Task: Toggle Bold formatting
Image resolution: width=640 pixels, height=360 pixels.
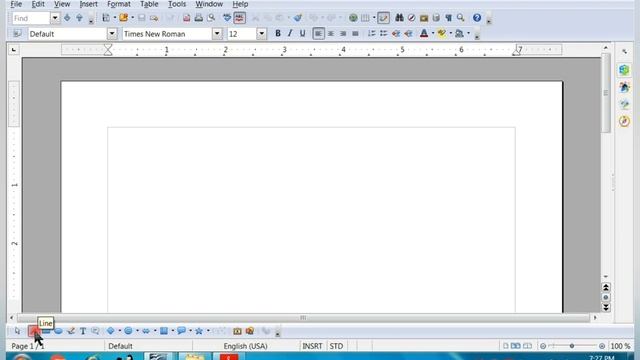Action: (278, 34)
